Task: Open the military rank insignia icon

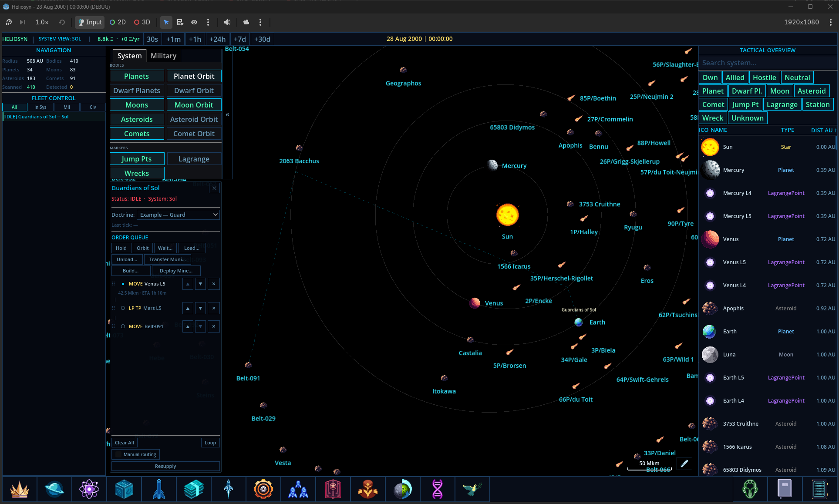Action: click(368, 489)
